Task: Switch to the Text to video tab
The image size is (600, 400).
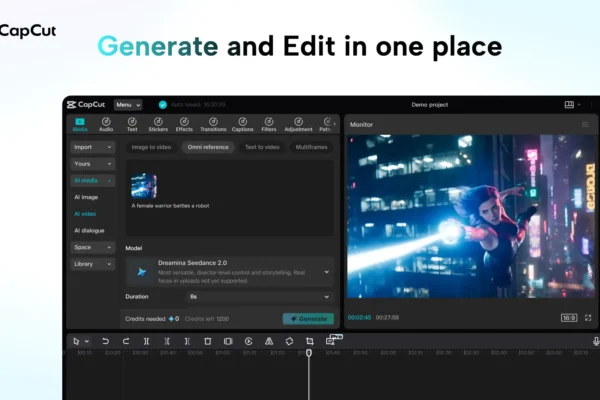Action: tap(262, 147)
